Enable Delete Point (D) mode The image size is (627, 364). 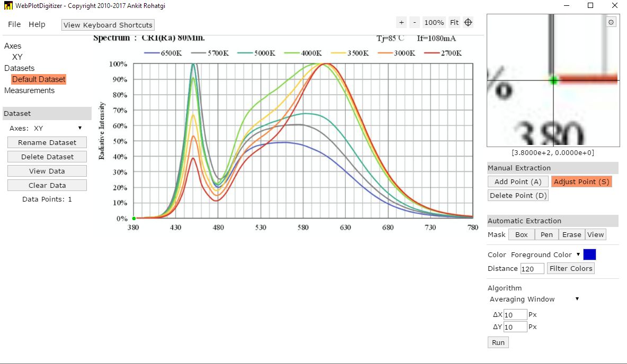tap(518, 195)
